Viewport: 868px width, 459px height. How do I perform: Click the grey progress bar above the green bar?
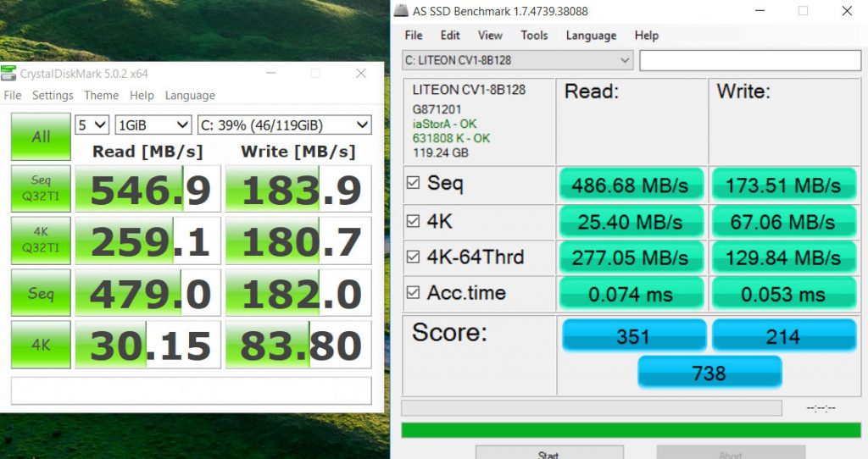(592, 408)
